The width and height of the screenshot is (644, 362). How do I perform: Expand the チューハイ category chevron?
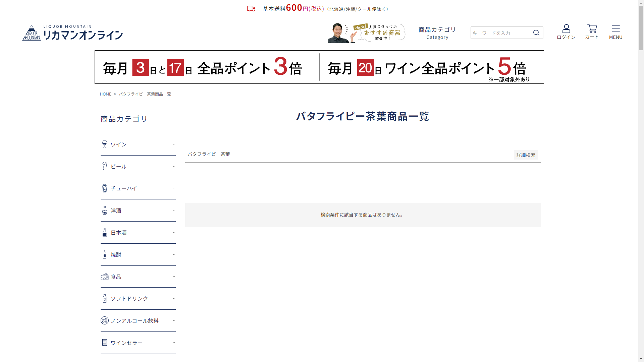pyautogui.click(x=174, y=188)
